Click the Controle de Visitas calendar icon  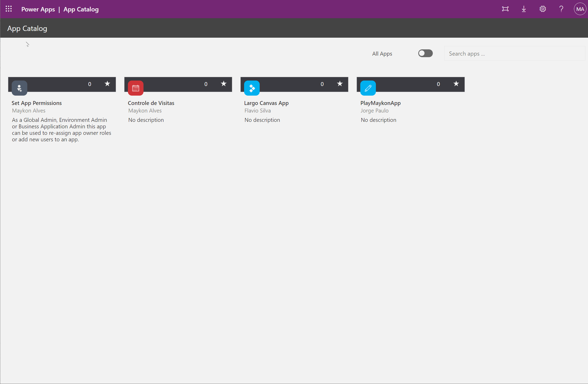click(135, 88)
